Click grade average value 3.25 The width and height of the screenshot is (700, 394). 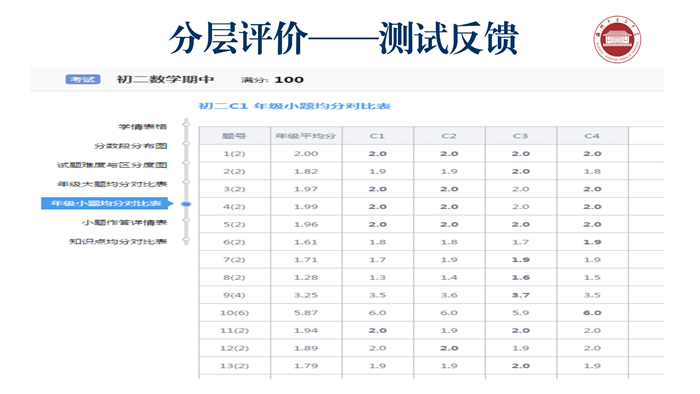click(306, 295)
